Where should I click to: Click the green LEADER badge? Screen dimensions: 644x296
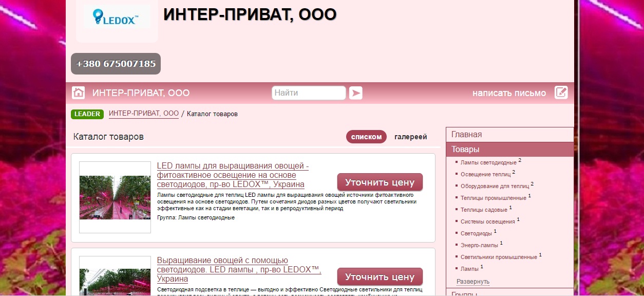87,114
